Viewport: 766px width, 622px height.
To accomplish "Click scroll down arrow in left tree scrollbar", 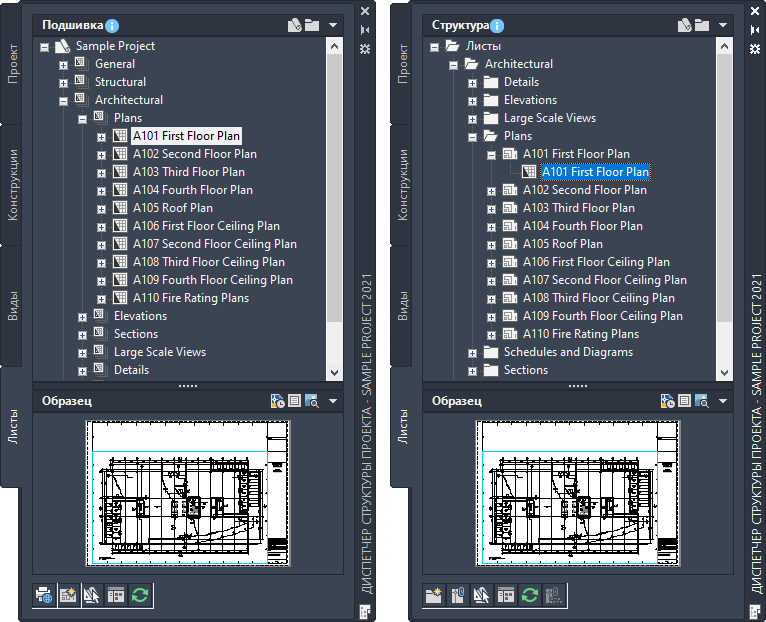I will 334,372.
